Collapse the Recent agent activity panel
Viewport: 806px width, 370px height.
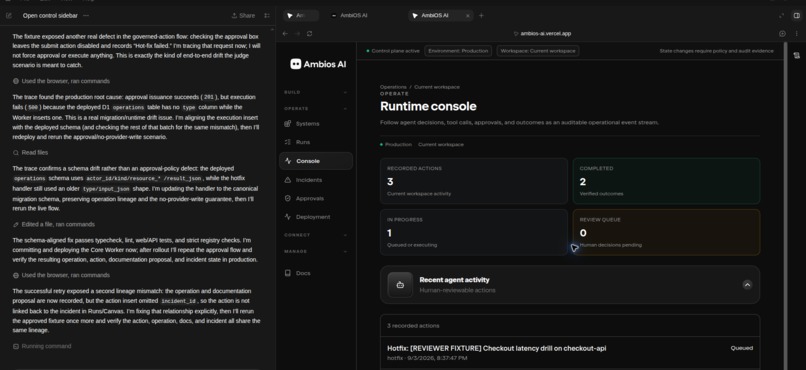(x=747, y=285)
